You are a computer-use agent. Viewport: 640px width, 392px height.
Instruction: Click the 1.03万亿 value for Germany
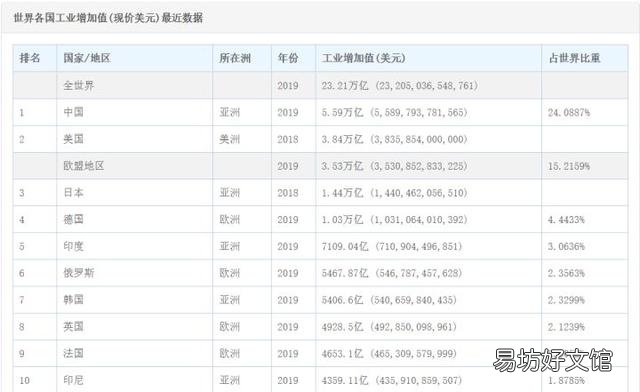pyautogui.click(x=394, y=219)
